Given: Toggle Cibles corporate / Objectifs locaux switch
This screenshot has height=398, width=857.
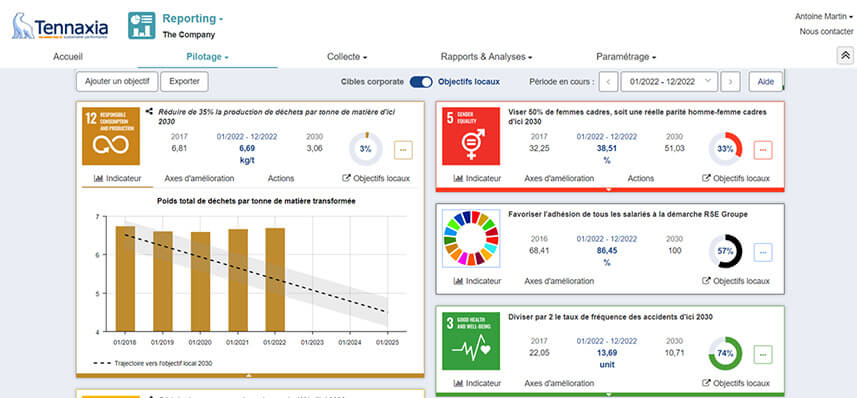Looking at the screenshot, I should click(421, 82).
